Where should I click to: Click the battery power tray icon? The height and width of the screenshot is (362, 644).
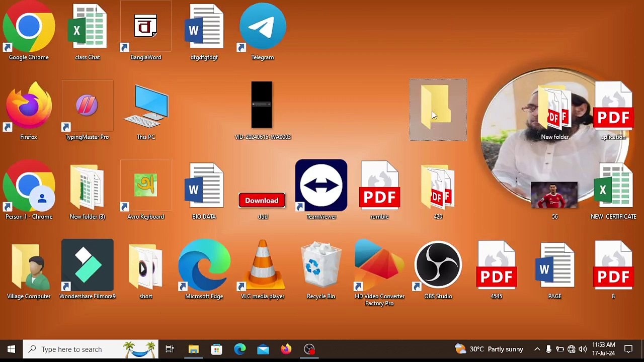pyautogui.click(x=560, y=349)
